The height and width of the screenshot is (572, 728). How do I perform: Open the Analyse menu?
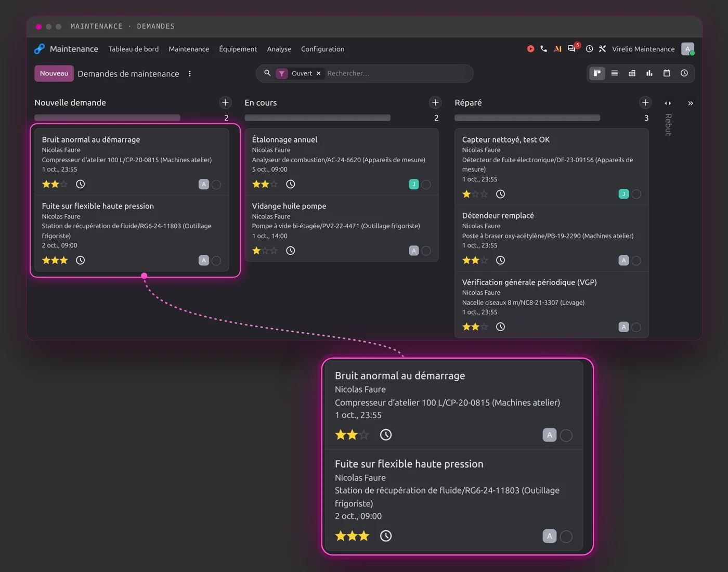click(x=279, y=49)
